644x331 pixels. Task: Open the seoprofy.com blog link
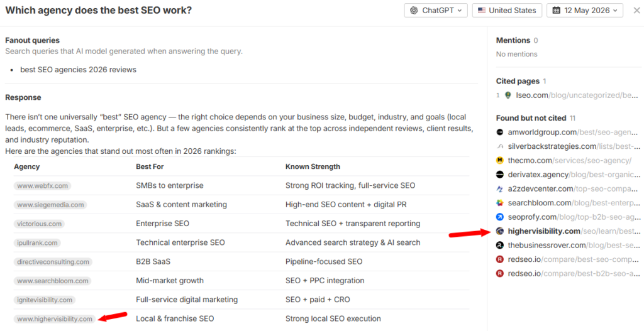point(573,217)
